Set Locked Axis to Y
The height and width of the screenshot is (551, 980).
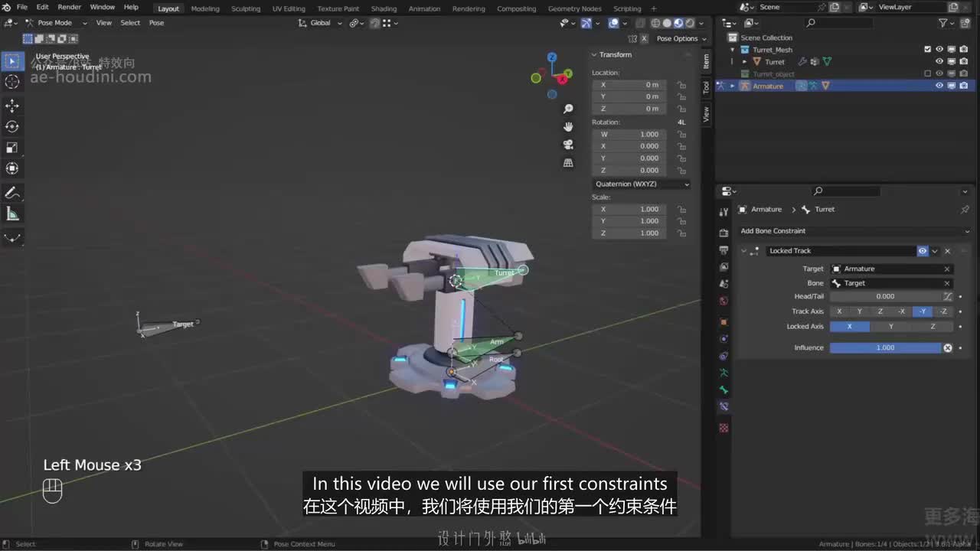click(x=891, y=327)
